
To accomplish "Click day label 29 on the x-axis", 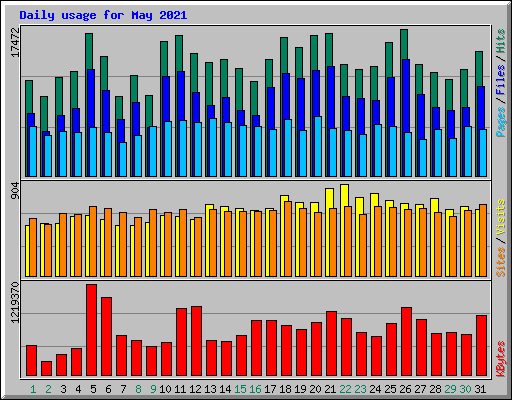I will pos(450,389).
